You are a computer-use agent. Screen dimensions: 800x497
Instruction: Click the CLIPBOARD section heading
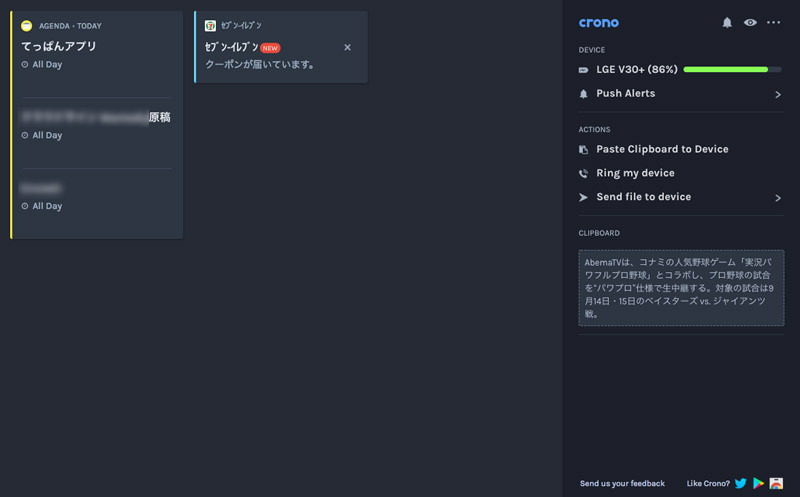tap(599, 233)
